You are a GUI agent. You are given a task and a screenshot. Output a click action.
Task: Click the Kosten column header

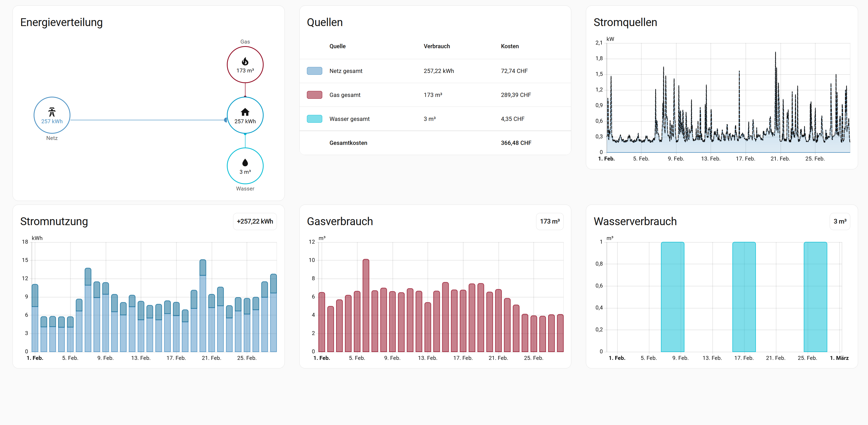[x=509, y=46]
